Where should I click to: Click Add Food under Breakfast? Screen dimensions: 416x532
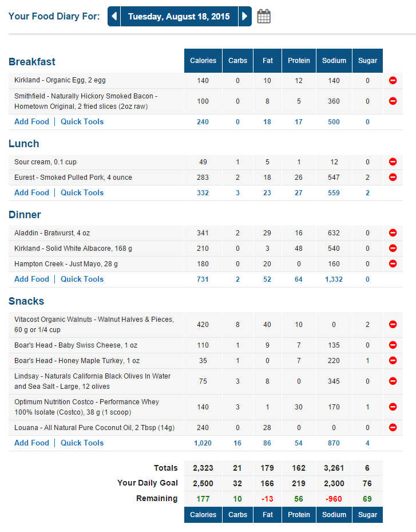click(31, 121)
